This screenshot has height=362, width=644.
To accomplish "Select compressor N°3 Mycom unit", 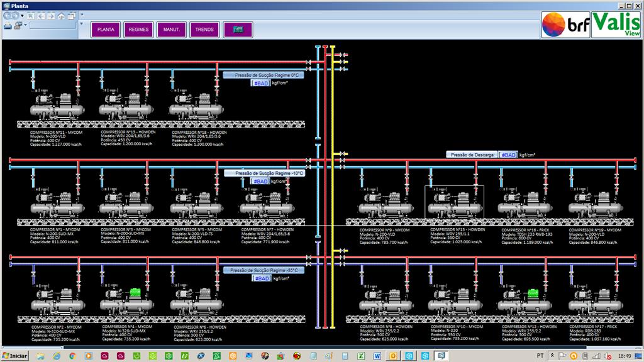I will (126, 203).
